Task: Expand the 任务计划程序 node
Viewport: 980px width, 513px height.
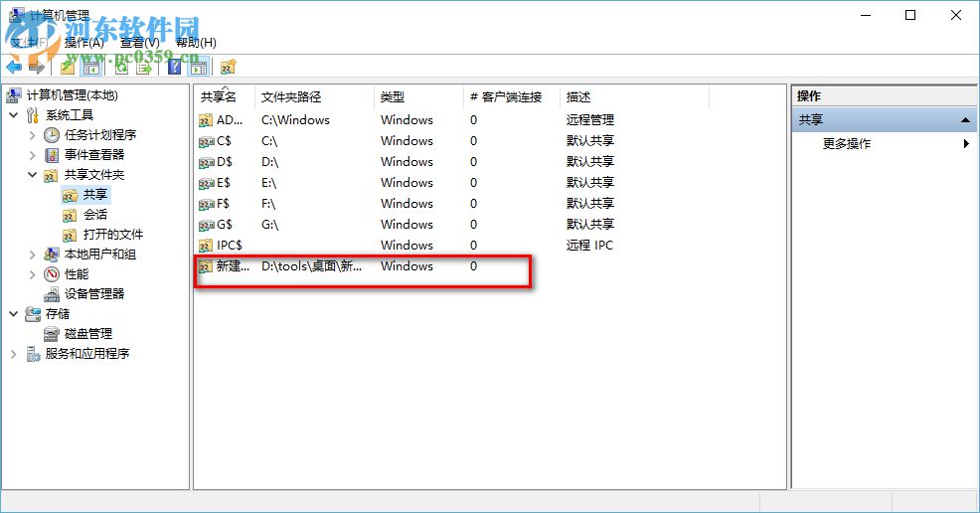Action: tap(33, 135)
